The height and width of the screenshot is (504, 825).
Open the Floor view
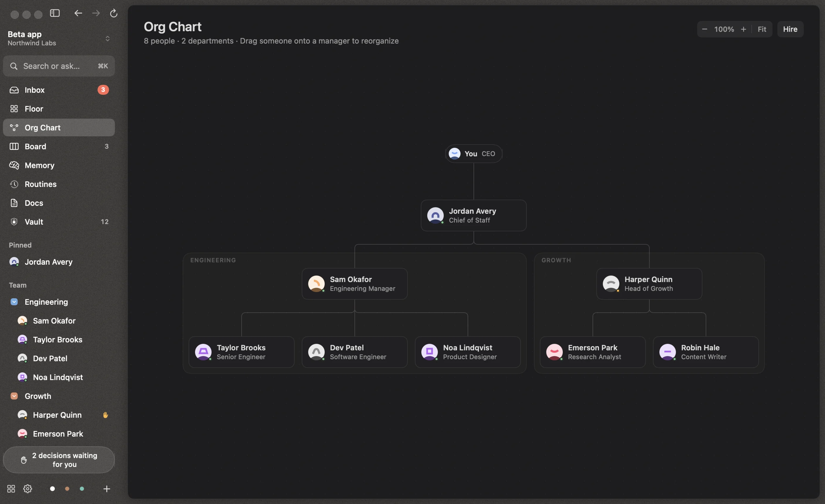(x=59, y=109)
